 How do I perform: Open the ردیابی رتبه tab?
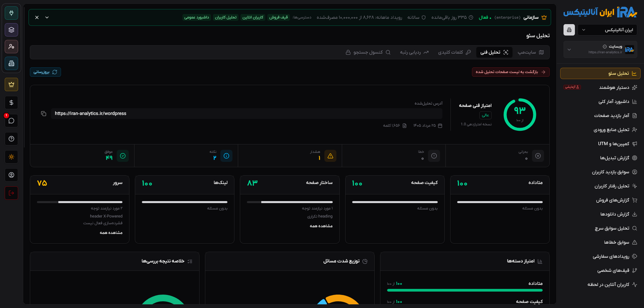pos(414,52)
